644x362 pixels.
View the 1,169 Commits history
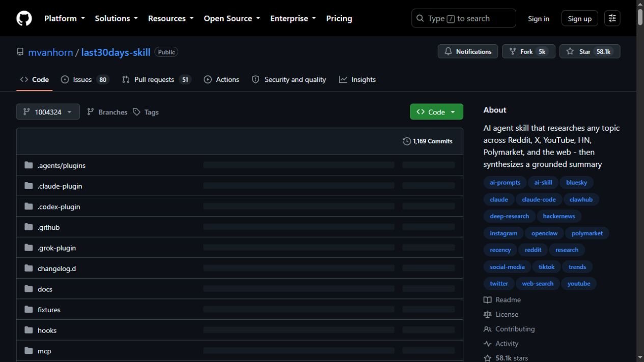coord(428,141)
